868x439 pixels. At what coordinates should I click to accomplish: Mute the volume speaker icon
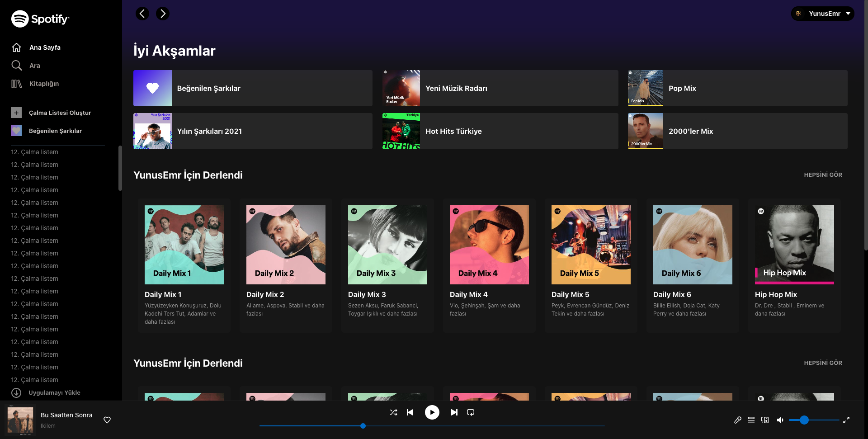pyautogui.click(x=780, y=420)
